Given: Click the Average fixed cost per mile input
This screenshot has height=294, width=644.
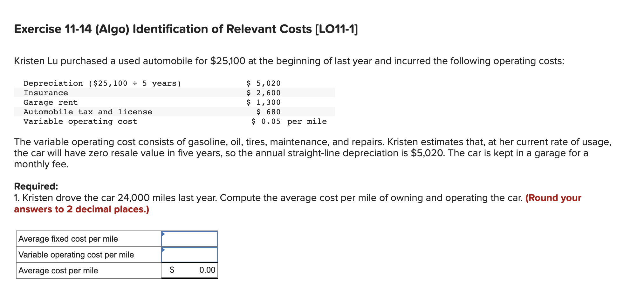Looking at the screenshot, I should [x=189, y=239].
